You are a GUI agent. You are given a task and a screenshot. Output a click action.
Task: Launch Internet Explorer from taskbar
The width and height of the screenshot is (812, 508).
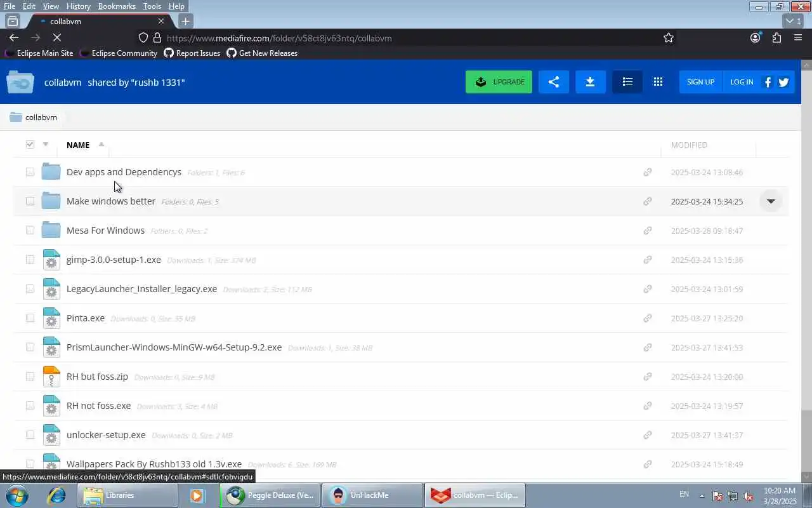[56, 495]
